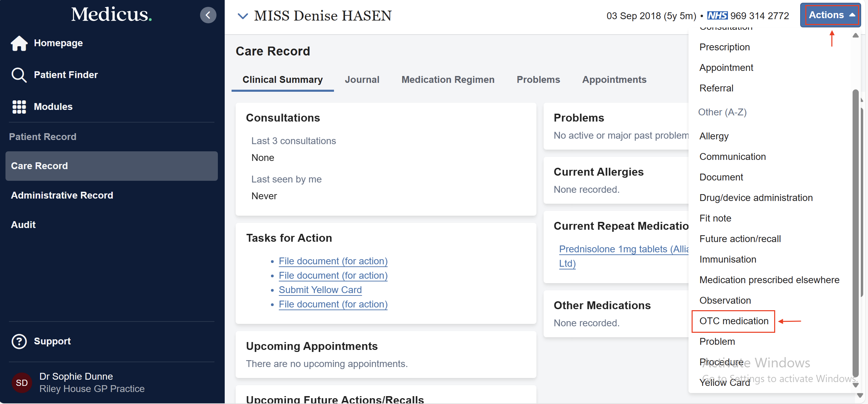Open the Modules grid icon

[x=19, y=107]
